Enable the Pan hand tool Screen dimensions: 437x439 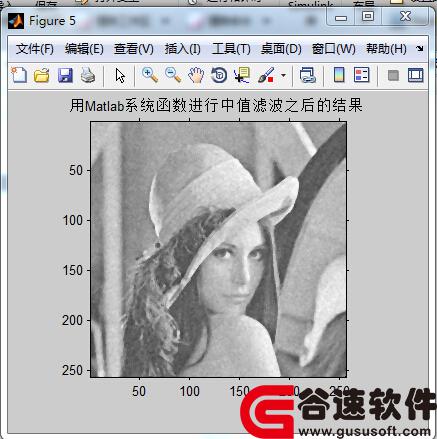pos(196,75)
